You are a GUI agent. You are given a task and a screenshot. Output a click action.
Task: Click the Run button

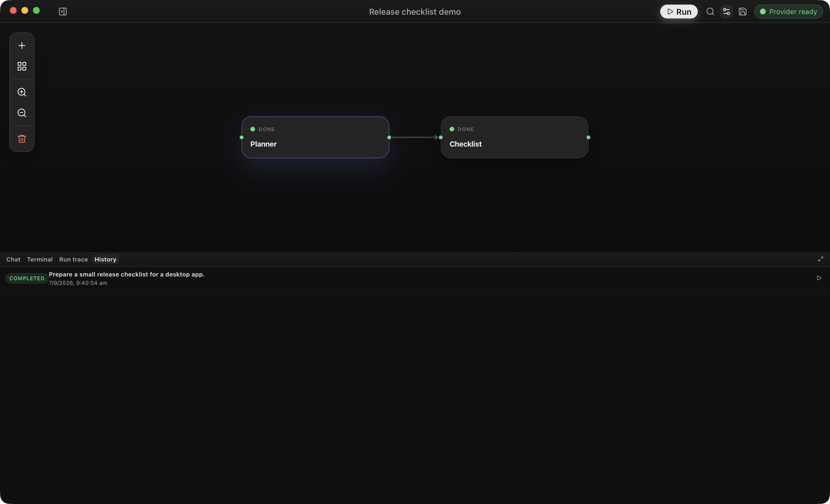[678, 12]
